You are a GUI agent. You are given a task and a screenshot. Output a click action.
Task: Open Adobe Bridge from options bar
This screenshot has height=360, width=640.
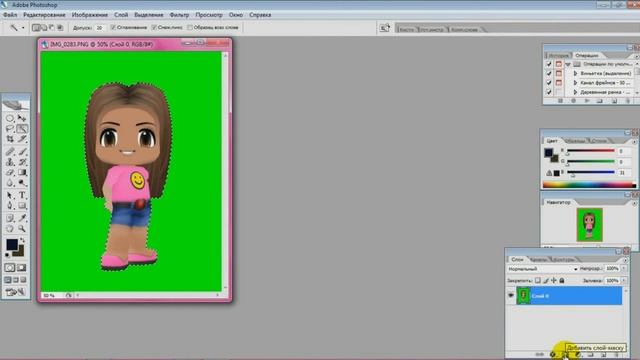[x=384, y=28]
